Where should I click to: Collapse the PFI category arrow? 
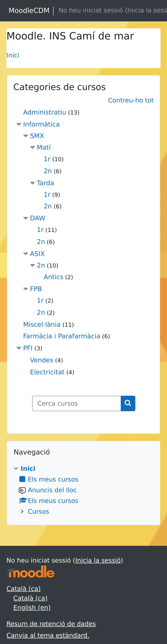[x=19, y=348]
